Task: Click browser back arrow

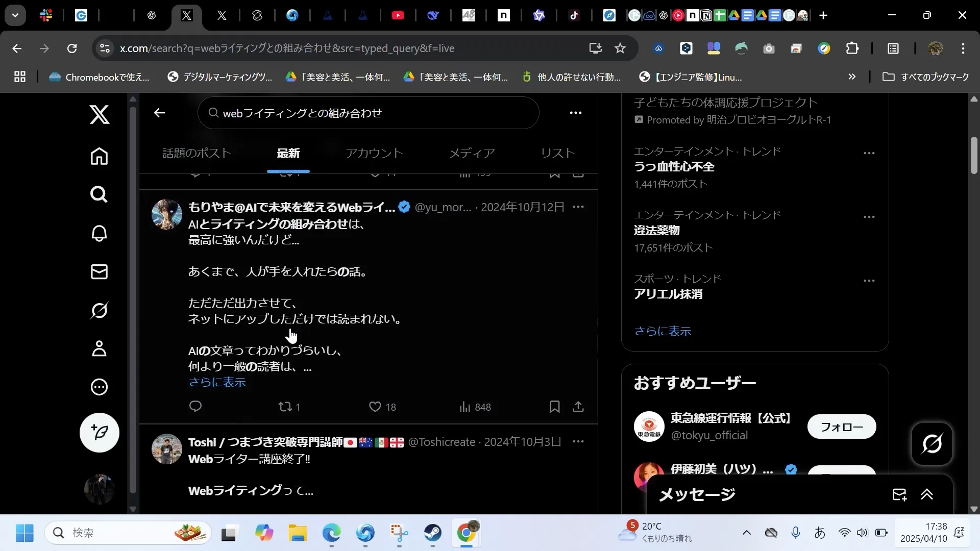Action: (17, 48)
